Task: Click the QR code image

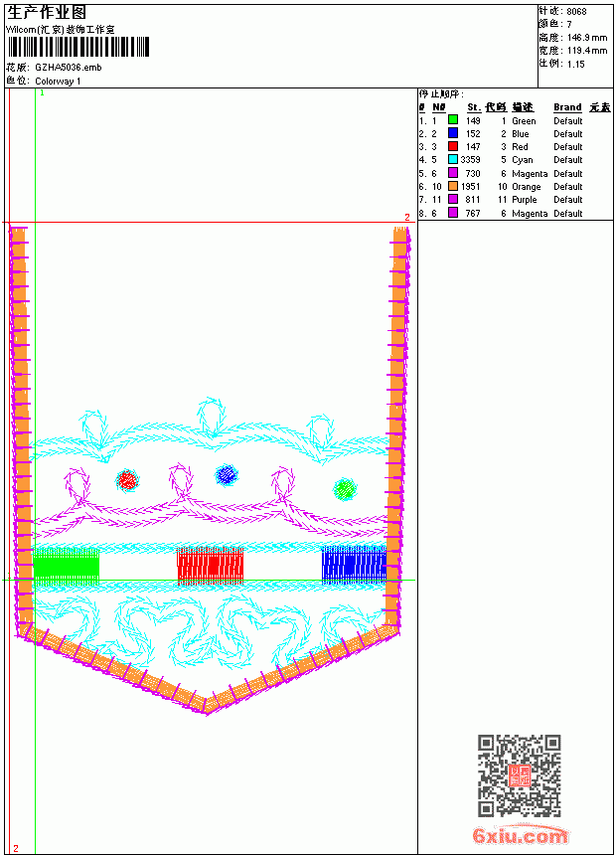Action: coord(519,775)
